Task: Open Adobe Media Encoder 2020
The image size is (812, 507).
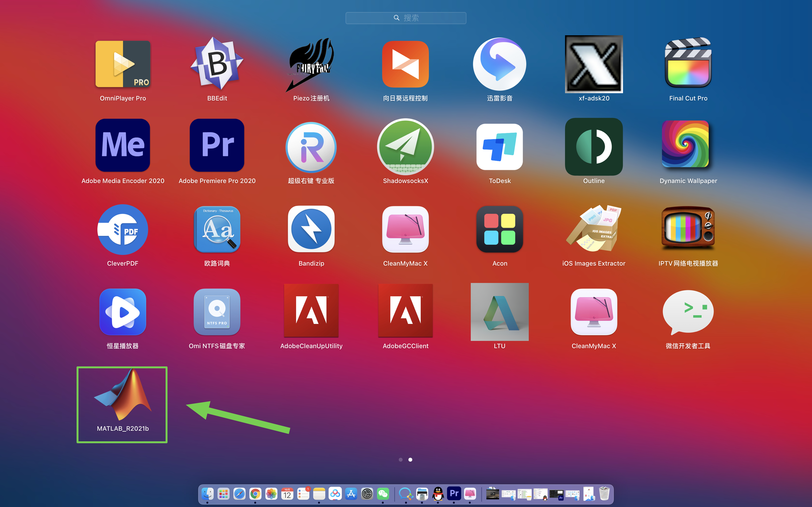Action: (x=123, y=145)
